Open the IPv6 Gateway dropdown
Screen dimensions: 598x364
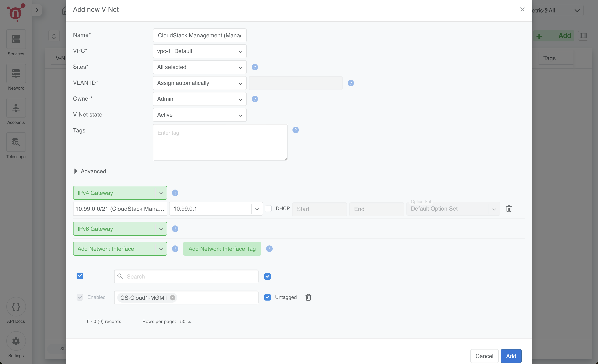pos(120,229)
